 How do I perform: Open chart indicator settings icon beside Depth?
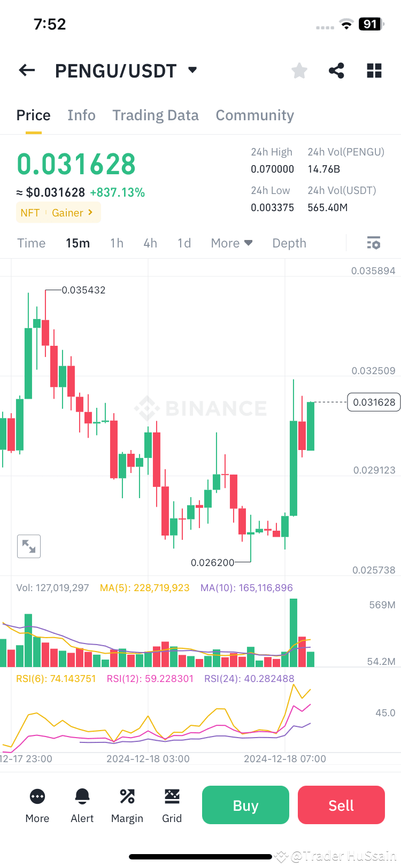point(373,243)
